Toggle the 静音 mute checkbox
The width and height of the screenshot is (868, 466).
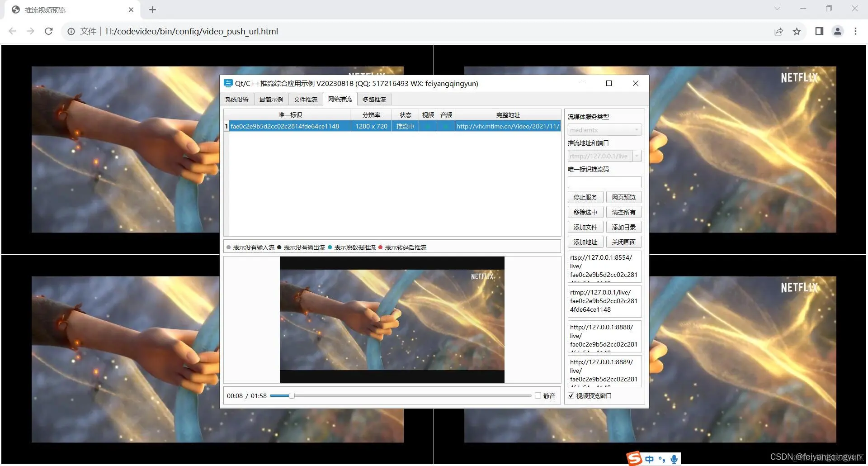(538, 395)
